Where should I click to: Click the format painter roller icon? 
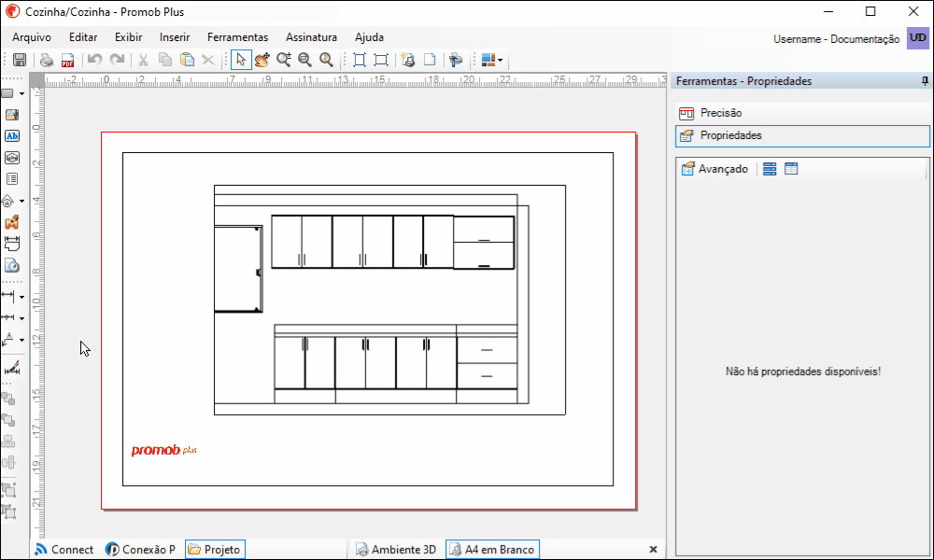(x=457, y=60)
